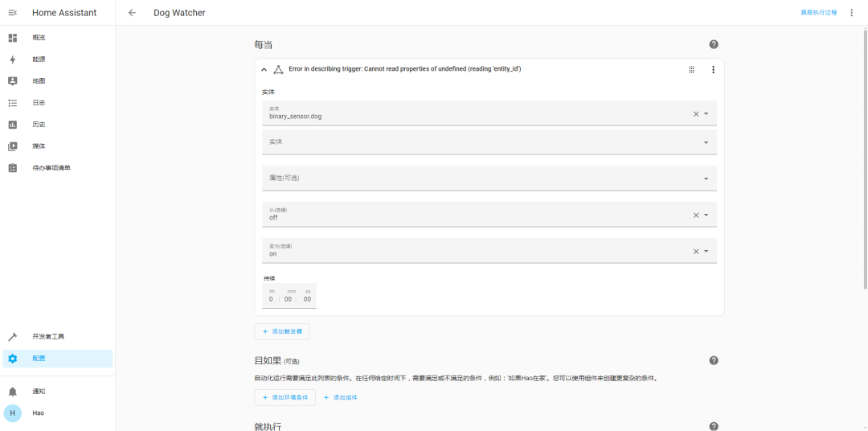Image resolution: width=868 pixels, height=431 pixels.
Task: Open the 开发者工具 hammer icon
Action: pyautogui.click(x=13, y=337)
